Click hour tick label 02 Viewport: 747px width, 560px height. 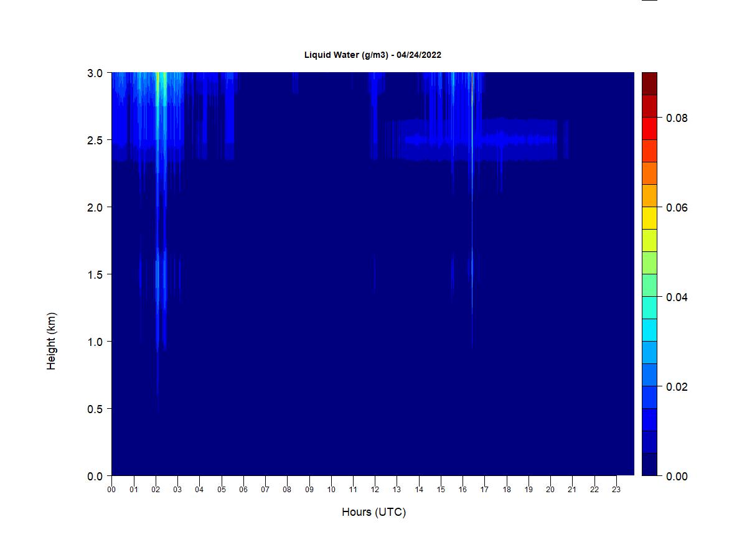click(x=156, y=490)
